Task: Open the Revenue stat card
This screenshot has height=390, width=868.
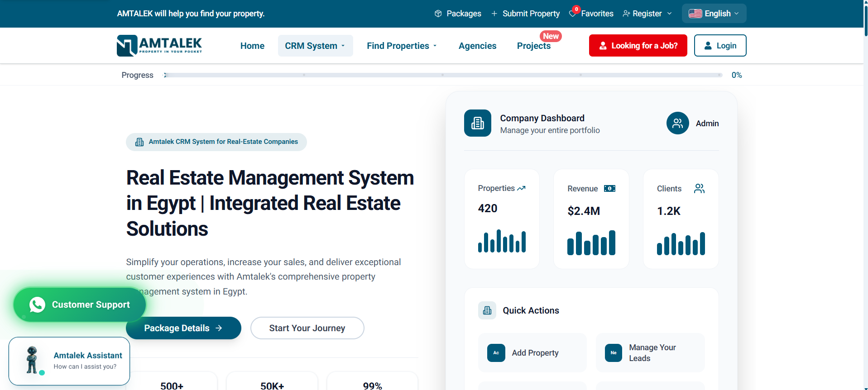Action: click(591, 219)
